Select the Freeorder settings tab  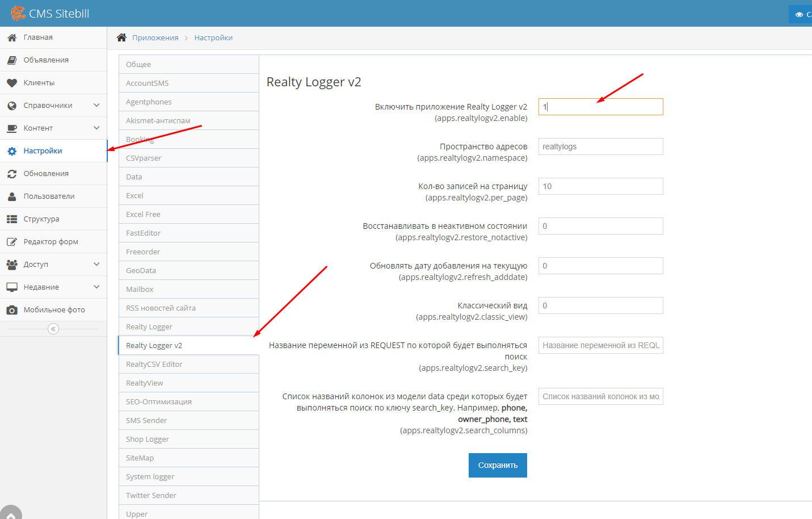(189, 252)
